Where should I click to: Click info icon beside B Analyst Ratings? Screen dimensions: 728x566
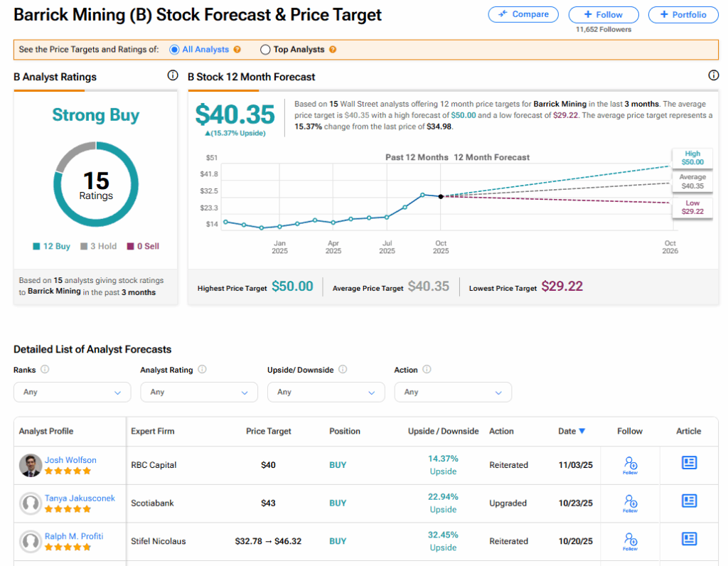[x=172, y=75]
